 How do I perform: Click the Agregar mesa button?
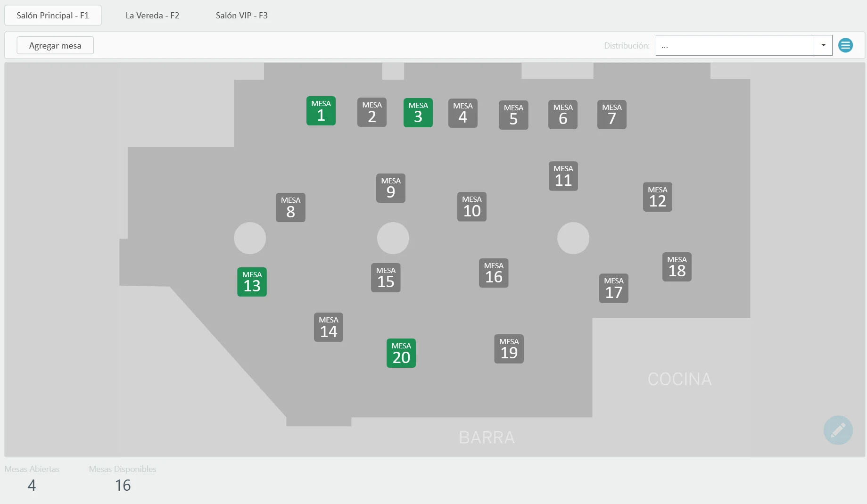point(55,45)
